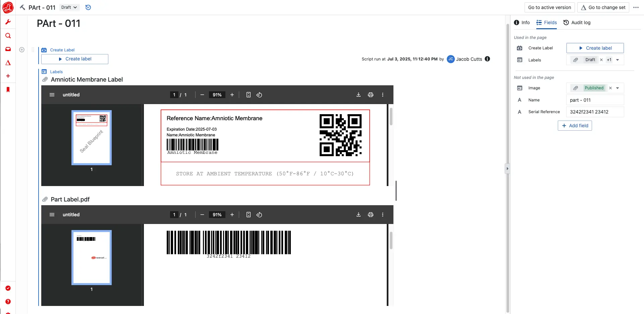Open search from the left sidebar
644x314 pixels.
pyautogui.click(x=8, y=36)
